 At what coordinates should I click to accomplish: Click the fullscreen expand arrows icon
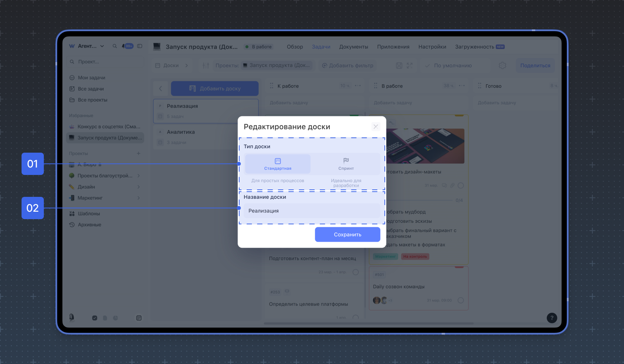point(409,65)
